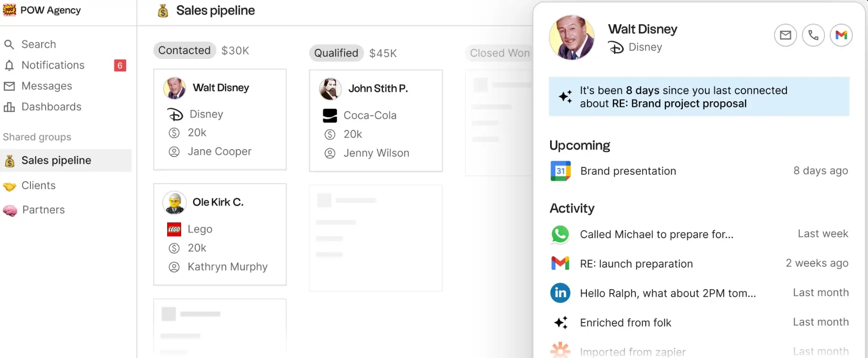Click the Search magnifier icon in sidebar
The image size is (868, 358).
9,45
